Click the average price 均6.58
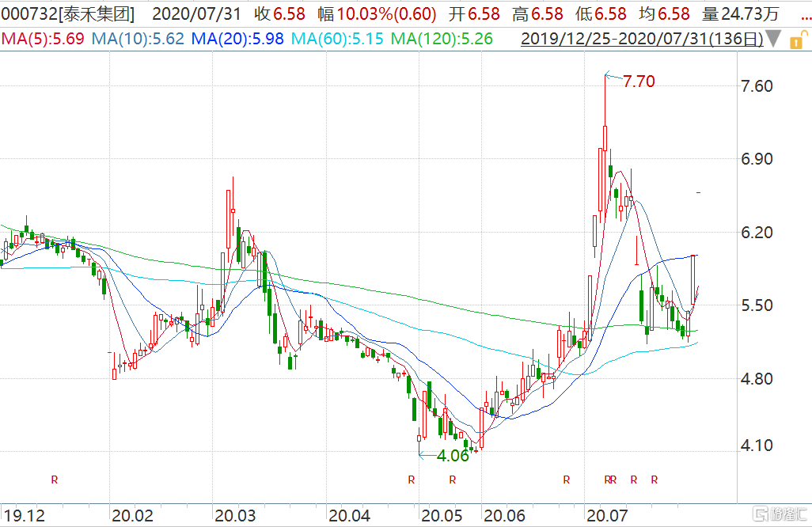The width and height of the screenshot is (812, 527). pos(665,14)
